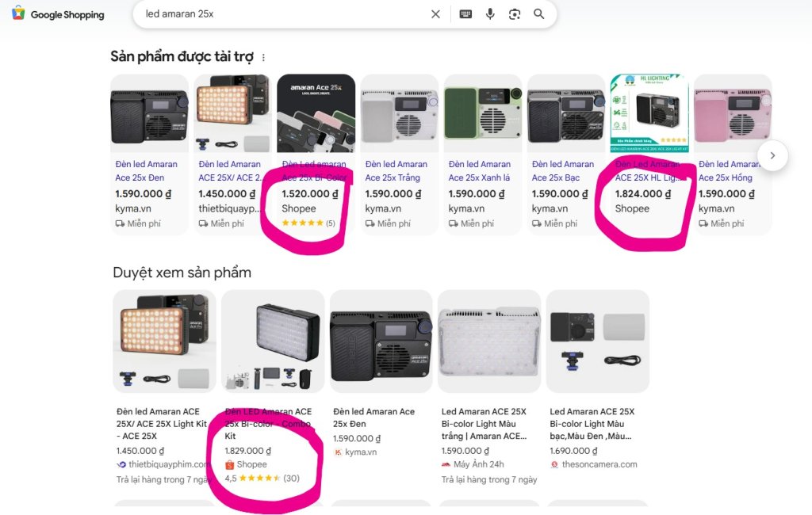The height and width of the screenshot is (515, 812).
Task: Click the Google Shopping logo
Action: pos(57,14)
